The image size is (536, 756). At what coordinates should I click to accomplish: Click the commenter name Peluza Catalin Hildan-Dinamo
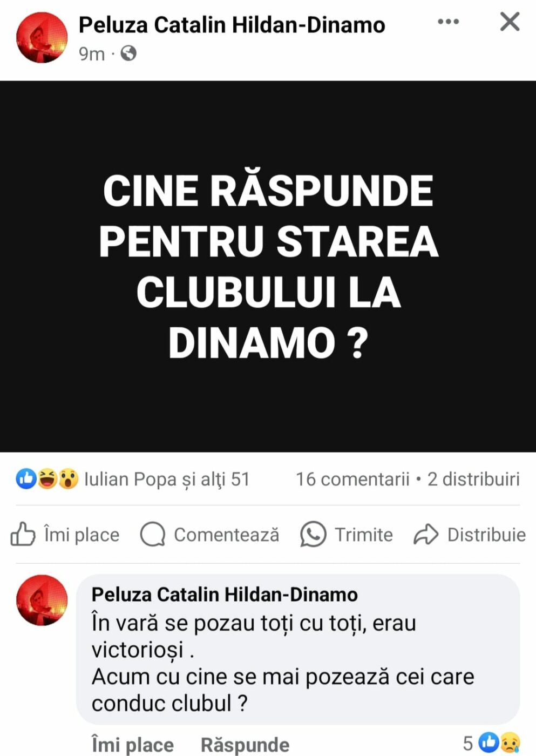coord(225,595)
